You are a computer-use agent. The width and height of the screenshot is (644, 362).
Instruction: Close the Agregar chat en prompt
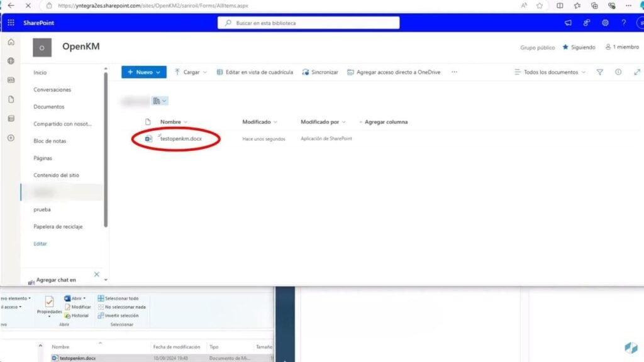tap(96, 274)
